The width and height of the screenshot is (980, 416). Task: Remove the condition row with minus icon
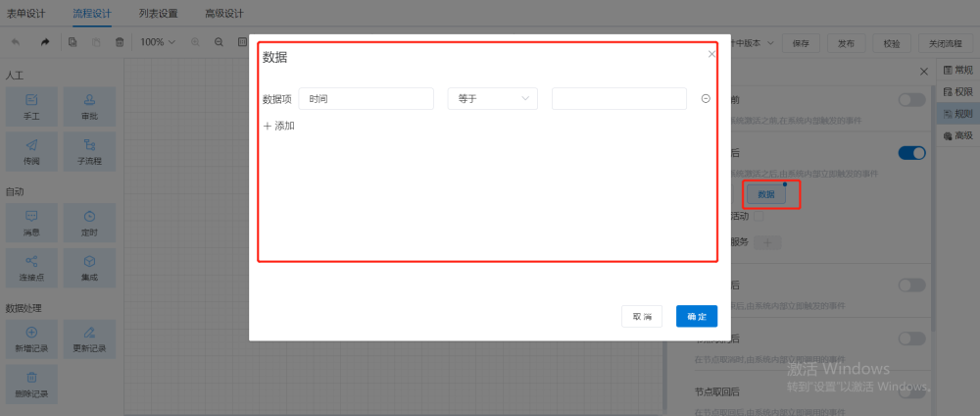[706, 99]
